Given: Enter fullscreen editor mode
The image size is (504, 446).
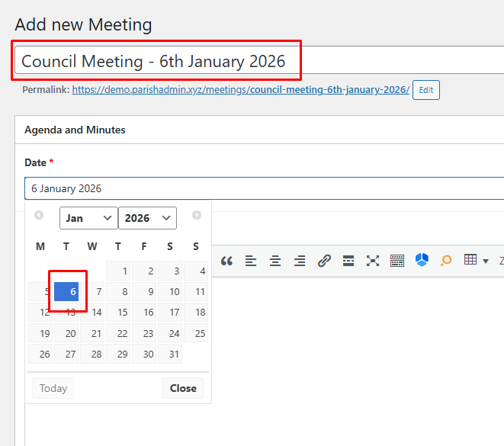Looking at the screenshot, I should [x=373, y=261].
